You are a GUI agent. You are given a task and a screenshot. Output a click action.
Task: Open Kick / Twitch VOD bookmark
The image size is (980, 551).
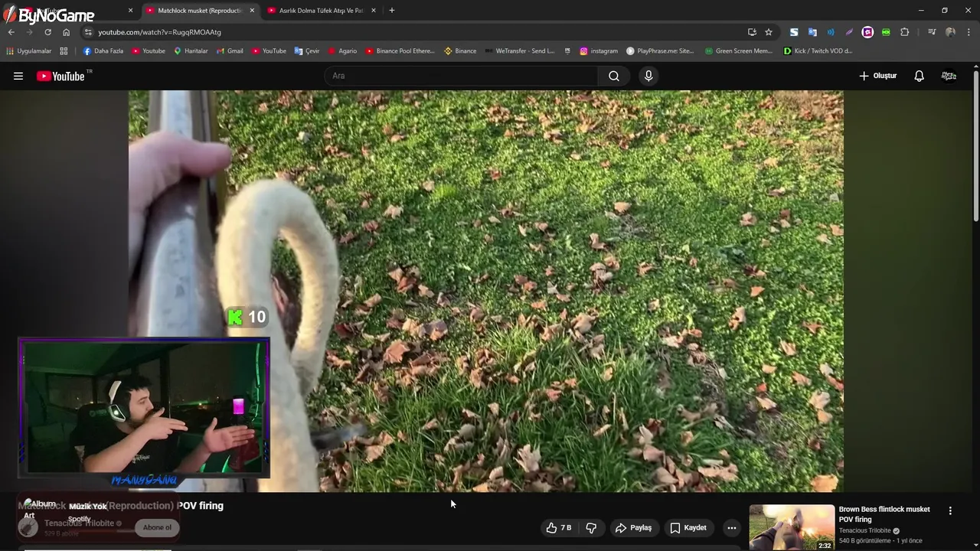(818, 51)
